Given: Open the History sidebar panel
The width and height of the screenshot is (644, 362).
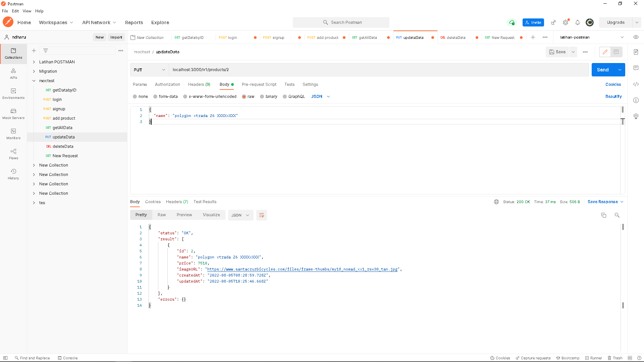Looking at the screenshot, I should (13, 174).
